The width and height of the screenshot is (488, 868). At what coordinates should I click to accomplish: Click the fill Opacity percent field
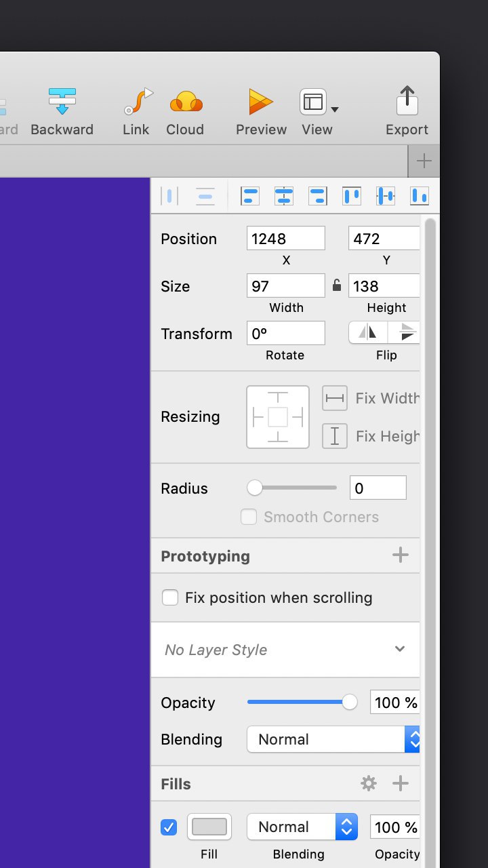coord(395,827)
